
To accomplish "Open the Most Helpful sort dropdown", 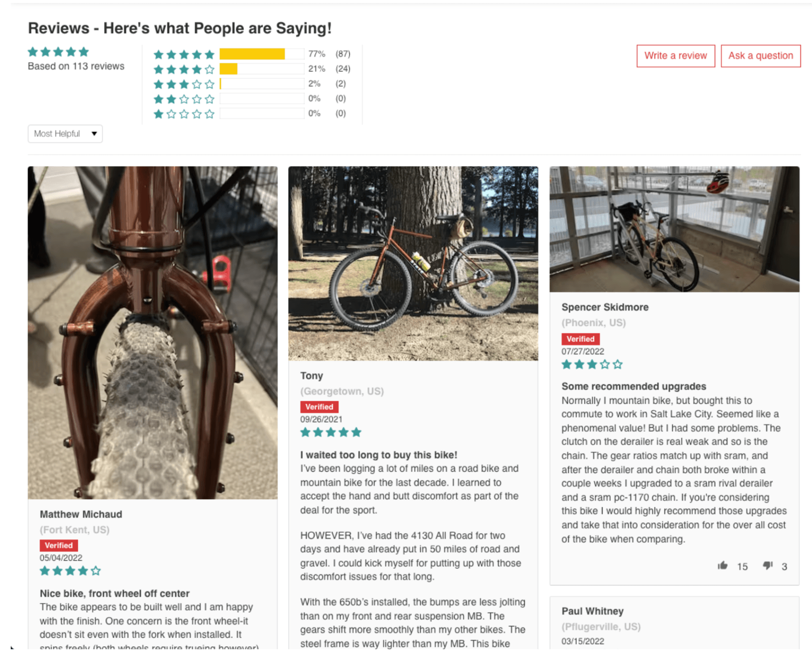I will pos(65,134).
